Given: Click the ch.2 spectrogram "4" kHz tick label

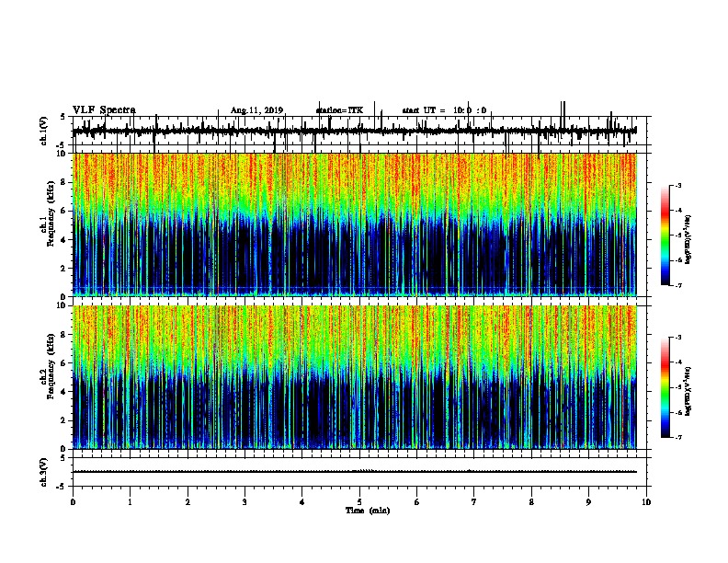Looking at the screenshot, I should (63, 392).
